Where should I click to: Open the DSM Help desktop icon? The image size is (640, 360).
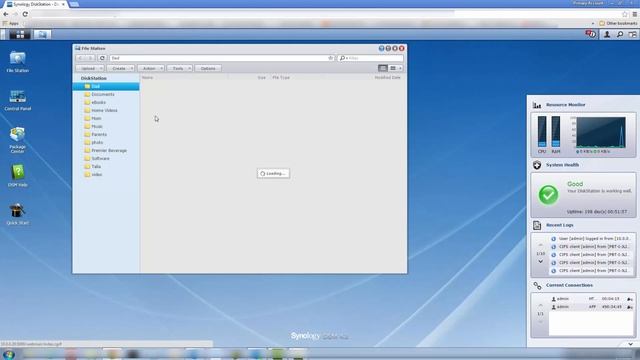18,176
